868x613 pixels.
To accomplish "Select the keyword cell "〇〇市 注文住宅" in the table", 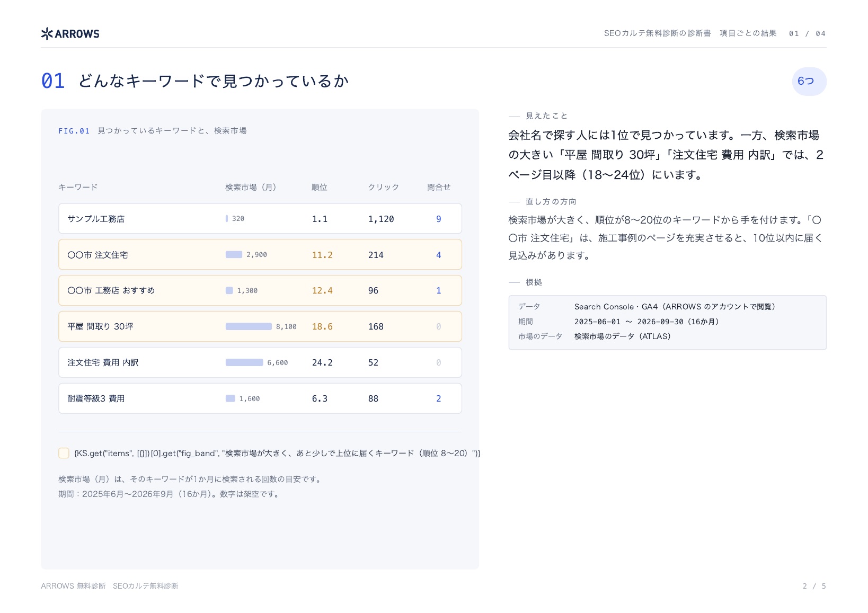I will pyautogui.click(x=98, y=255).
